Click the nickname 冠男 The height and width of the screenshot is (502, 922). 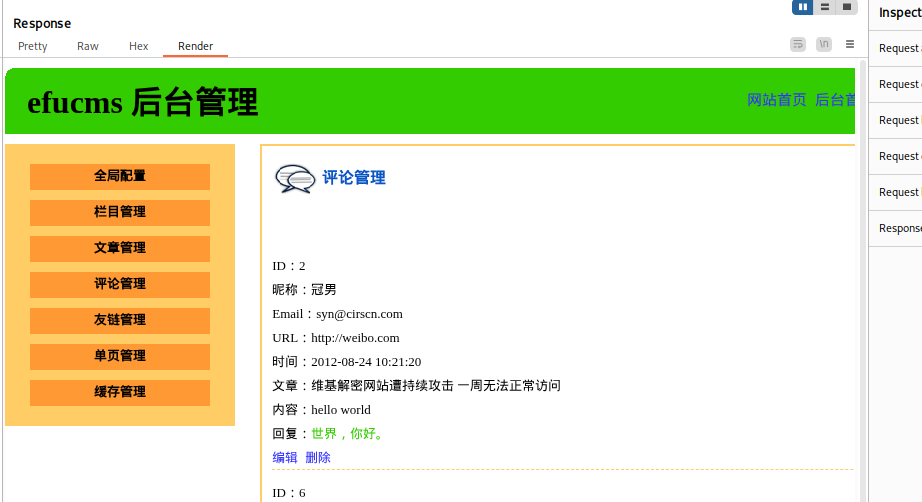pyautogui.click(x=323, y=290)
